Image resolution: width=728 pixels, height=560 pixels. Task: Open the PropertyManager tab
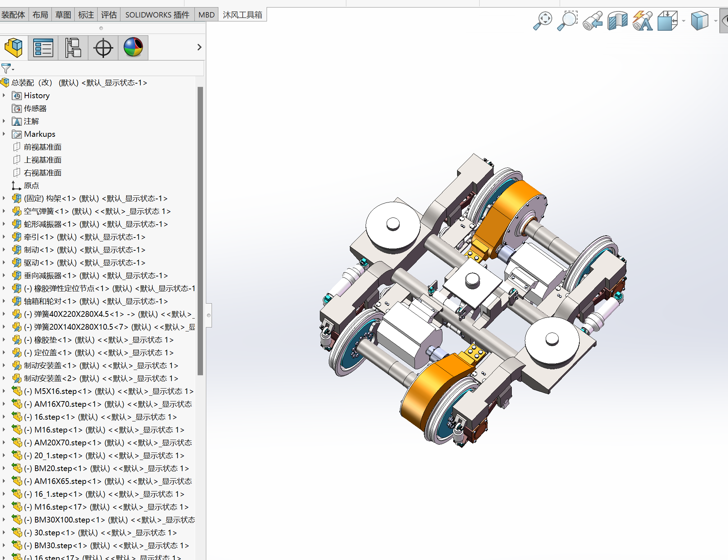click(x=43, y=48)
